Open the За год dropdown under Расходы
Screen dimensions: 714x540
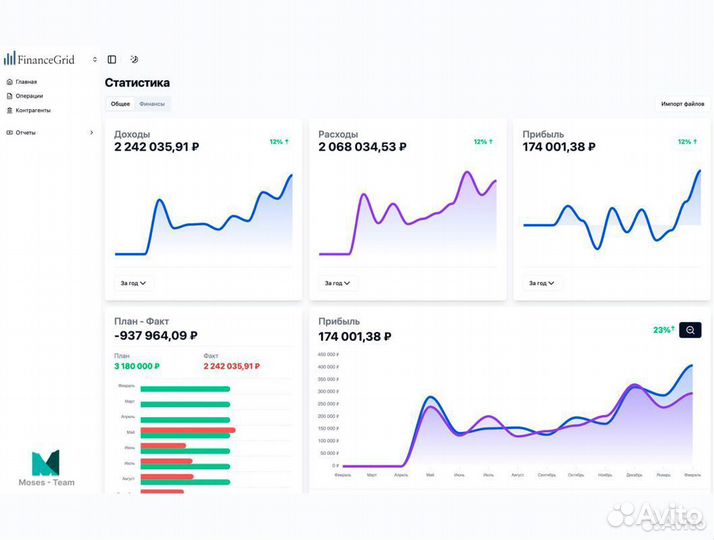pyautogui.click(x=337, y=283)
